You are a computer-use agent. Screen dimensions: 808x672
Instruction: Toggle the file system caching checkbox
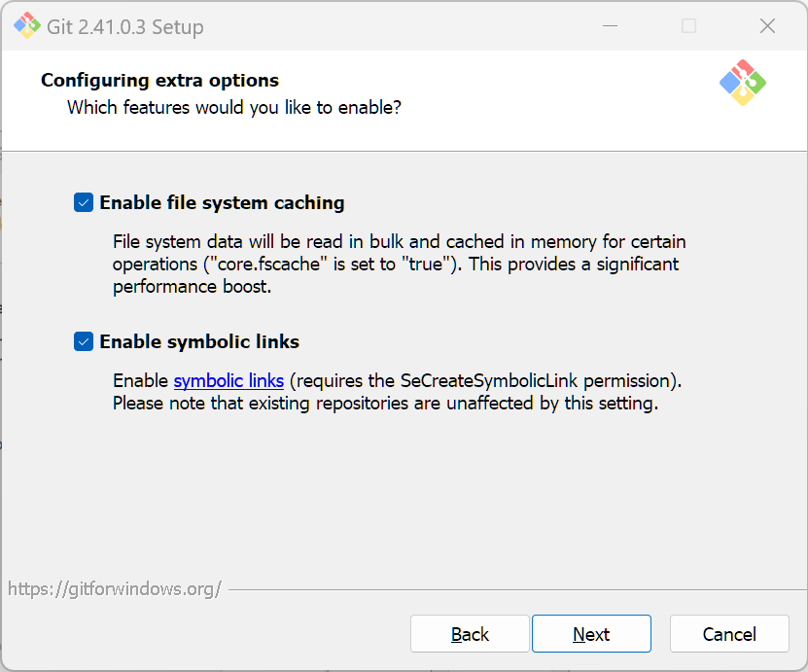coord(84,203)
